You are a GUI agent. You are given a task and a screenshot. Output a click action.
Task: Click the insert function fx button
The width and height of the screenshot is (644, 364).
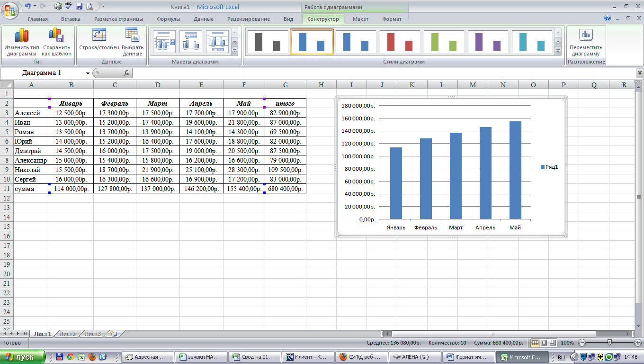(126, 73)
